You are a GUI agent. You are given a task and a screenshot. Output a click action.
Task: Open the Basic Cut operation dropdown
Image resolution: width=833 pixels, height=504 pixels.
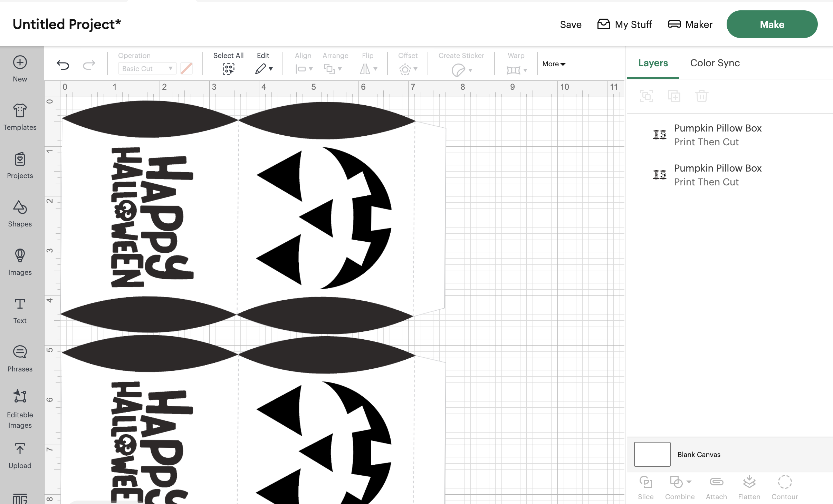tap(147, 68)
